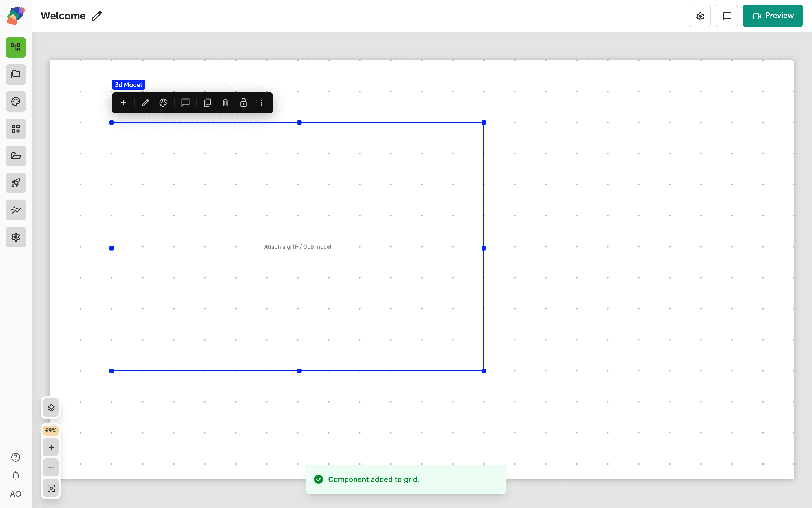Screen dimensions: 812x508
Task: Open more options three-dot menu
Action: [x=262, y=103]
